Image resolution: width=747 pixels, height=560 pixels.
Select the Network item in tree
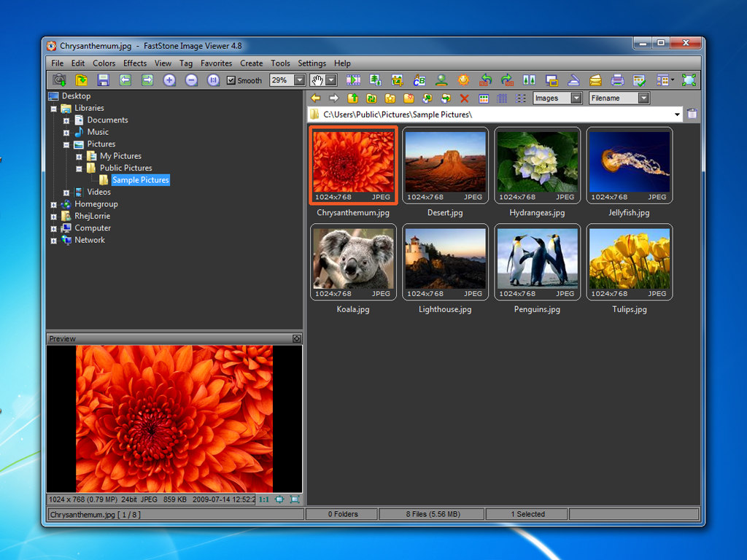tap(90, 240)
